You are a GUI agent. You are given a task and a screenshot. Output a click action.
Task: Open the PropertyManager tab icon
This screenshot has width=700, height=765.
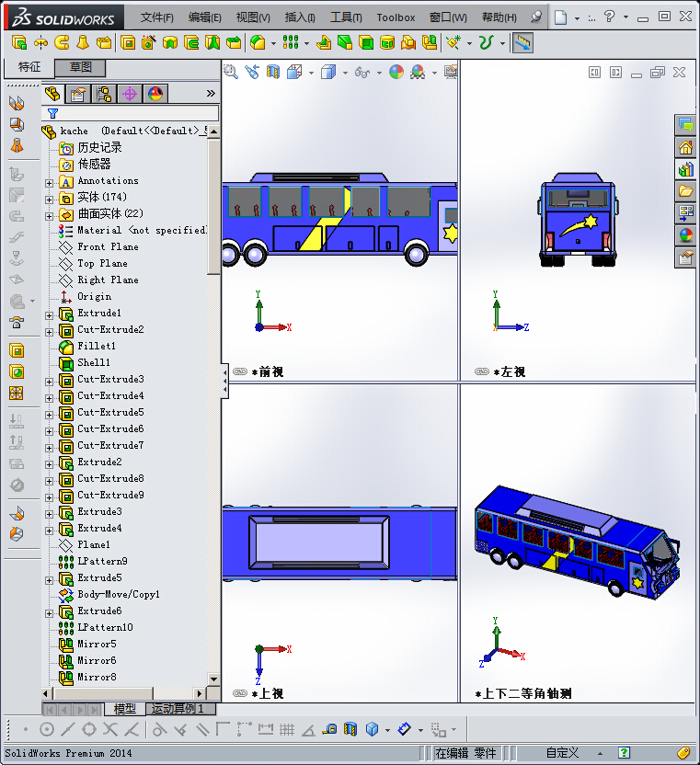coord(78,94)
